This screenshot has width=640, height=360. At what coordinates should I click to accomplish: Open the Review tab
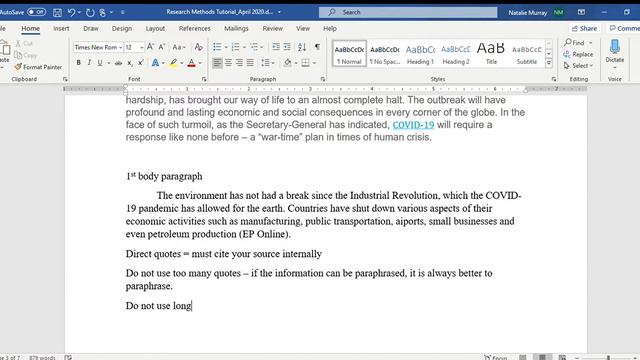(272, 29)
